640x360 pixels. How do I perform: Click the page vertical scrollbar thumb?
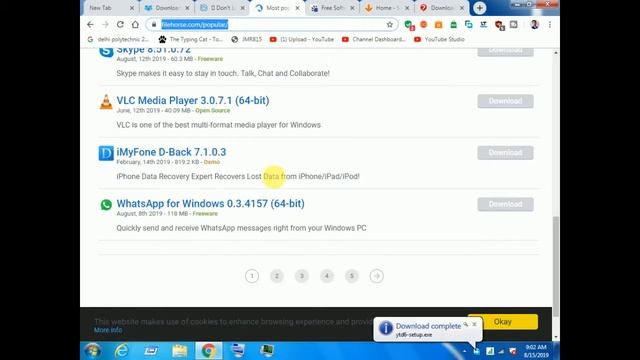click(x=556, y=266)
